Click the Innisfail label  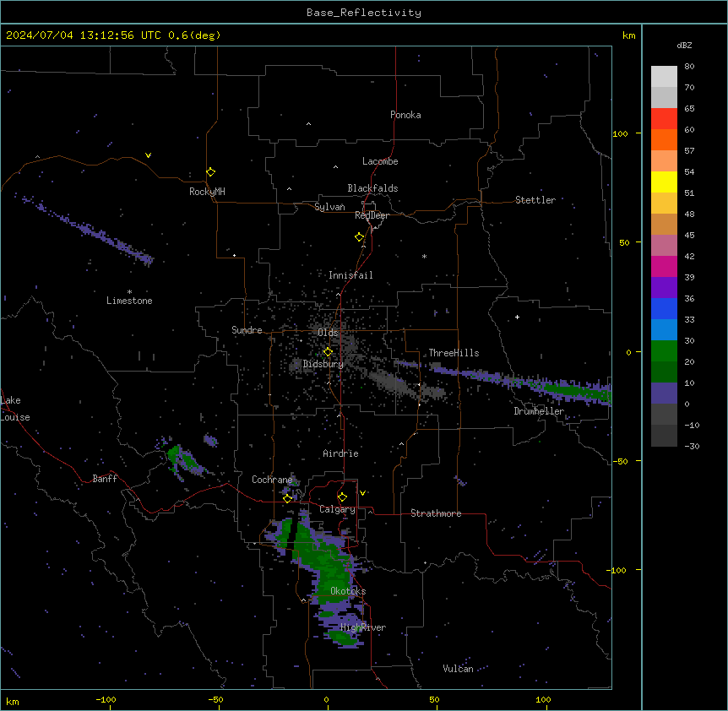pos(350,275)
